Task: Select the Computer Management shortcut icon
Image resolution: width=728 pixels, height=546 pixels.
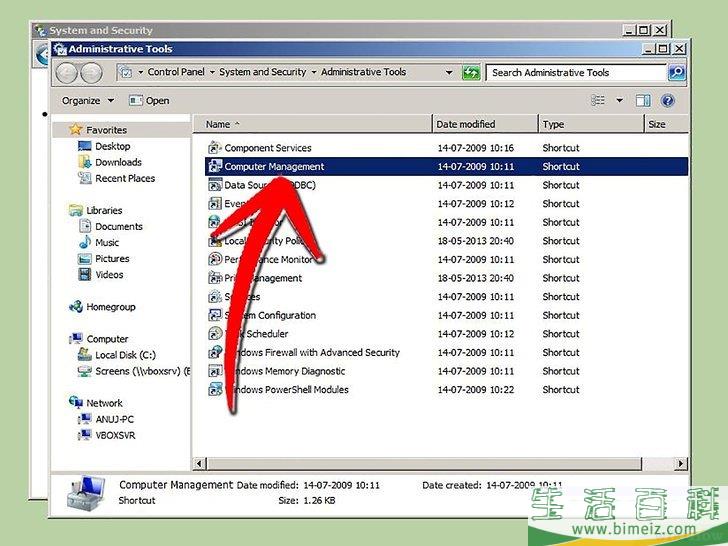Action: click(x=214, y=166)
